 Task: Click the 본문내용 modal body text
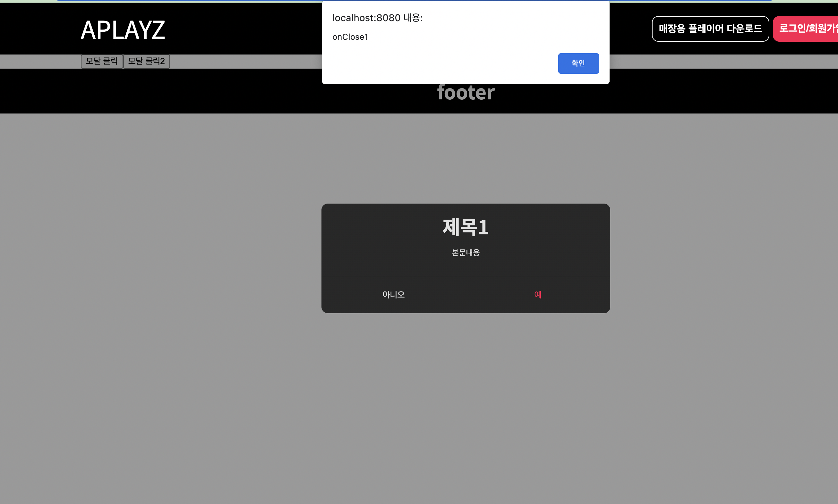(465, 253)
